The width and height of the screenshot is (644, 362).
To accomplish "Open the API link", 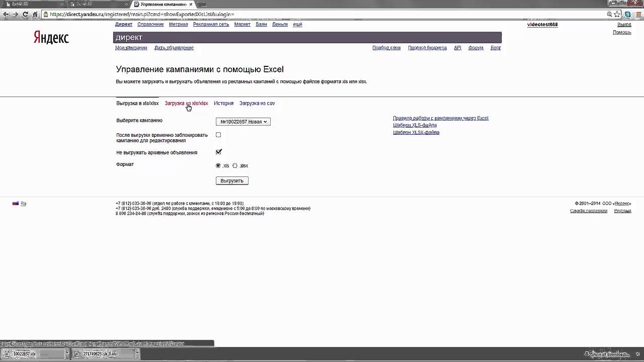I will [457, 48].
